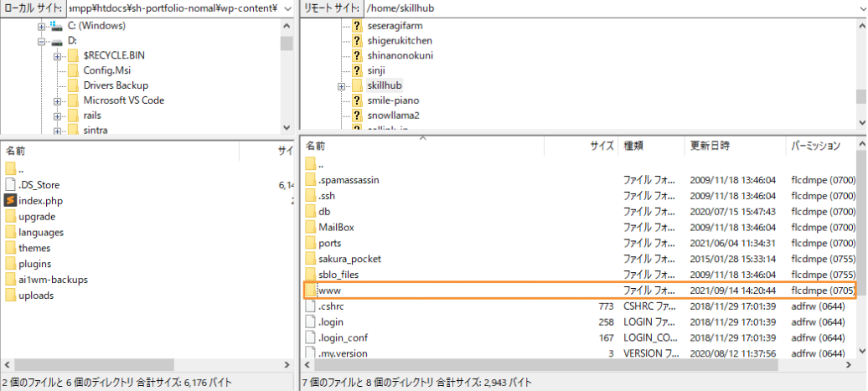Click the shinanonokuni question-mark icon
The image size is (868, 391).
click(x=357, y=55)
